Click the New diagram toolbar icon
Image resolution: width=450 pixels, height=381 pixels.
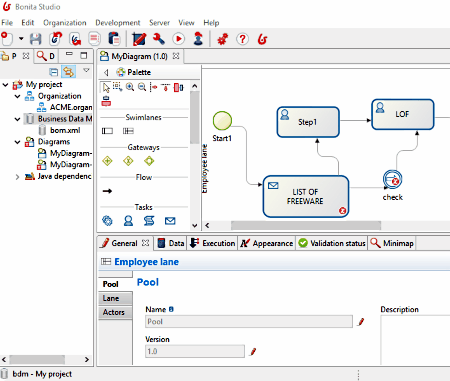click(x=7, y=39)
